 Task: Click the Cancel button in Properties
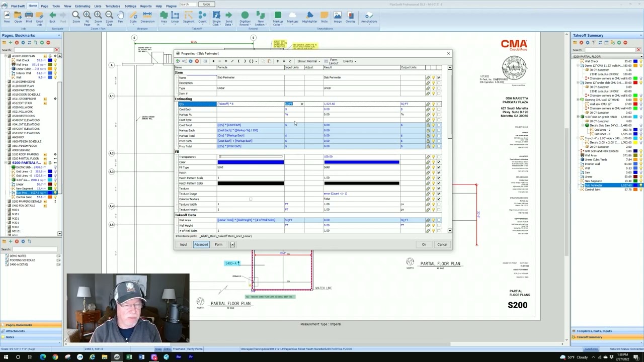pyautogui.click(x=442, y=244)
